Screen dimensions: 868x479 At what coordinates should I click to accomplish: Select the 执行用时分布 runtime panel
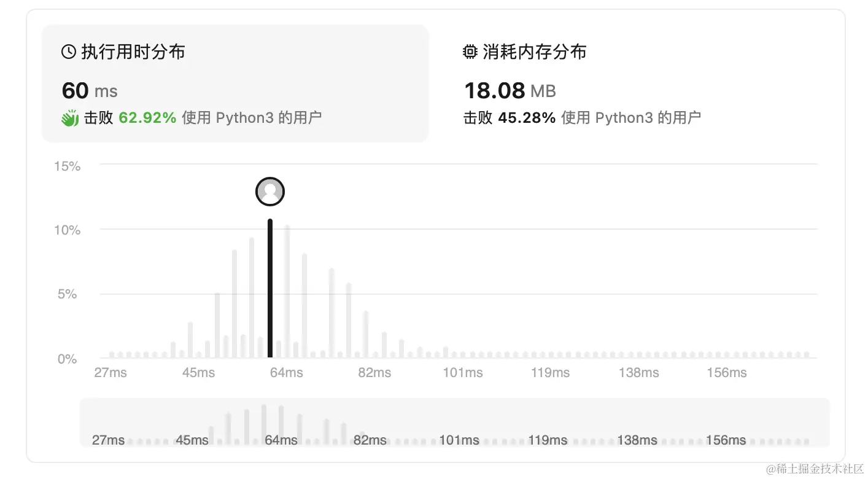tap(235, 84)
